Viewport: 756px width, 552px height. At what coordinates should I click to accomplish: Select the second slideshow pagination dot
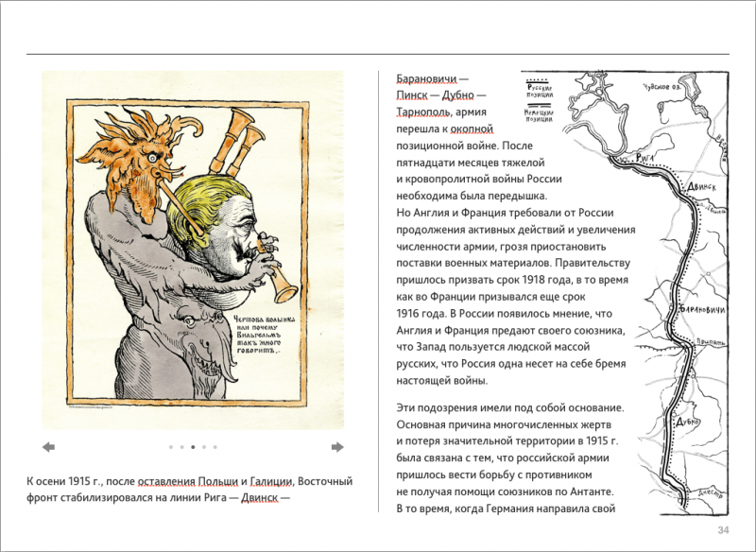click(181, 447)
